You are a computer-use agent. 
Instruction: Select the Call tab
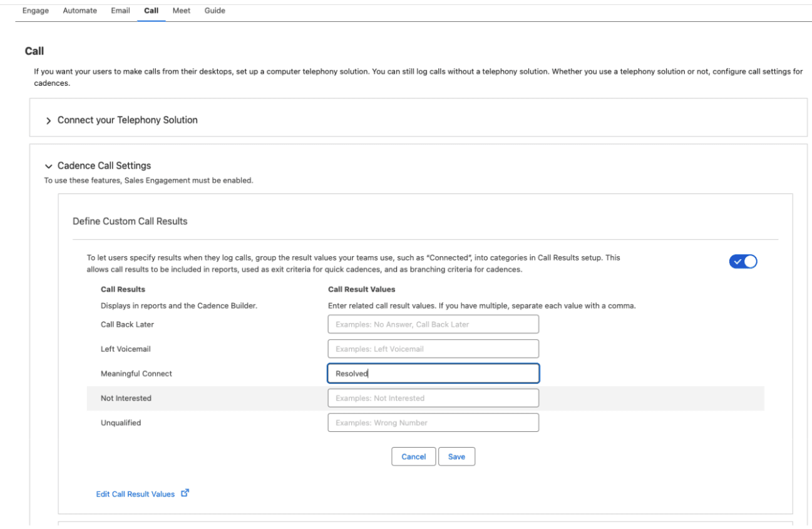pos(151,11)
